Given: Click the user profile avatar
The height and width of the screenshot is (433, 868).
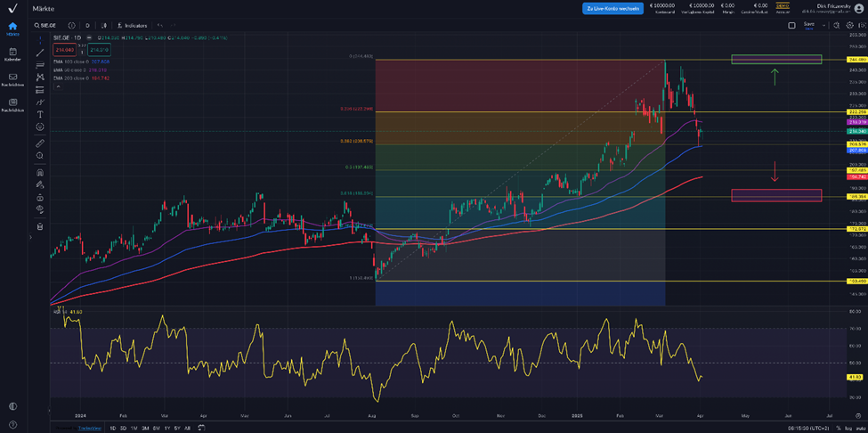Looking at the screenshot, I should [858, 8].
